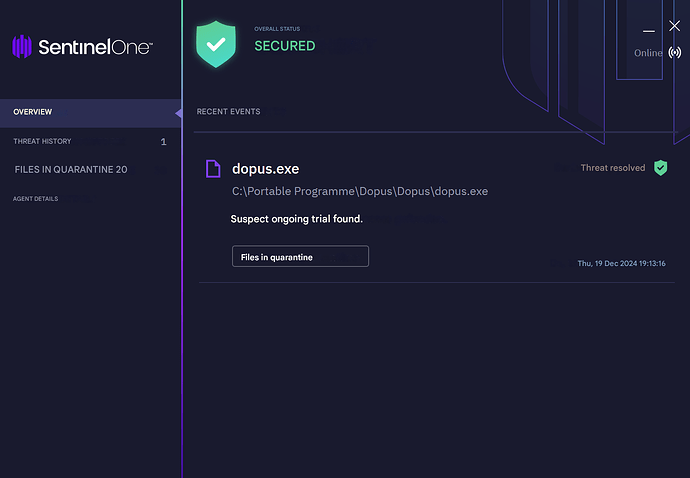
Task: Click the green secured shield icon
Action: coord(216,44)
